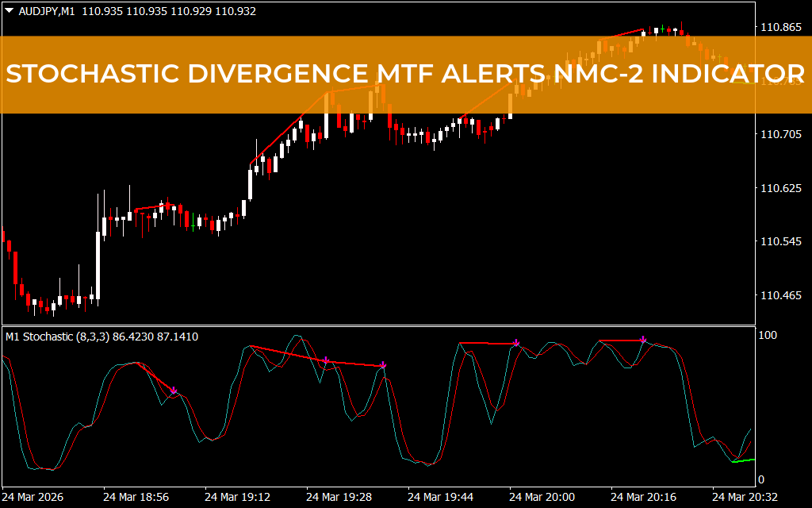The width and height of the screenshot is (812, 508).
Task: Click the magenta divergence arrow near 19:12
Action: click(327, 359)
